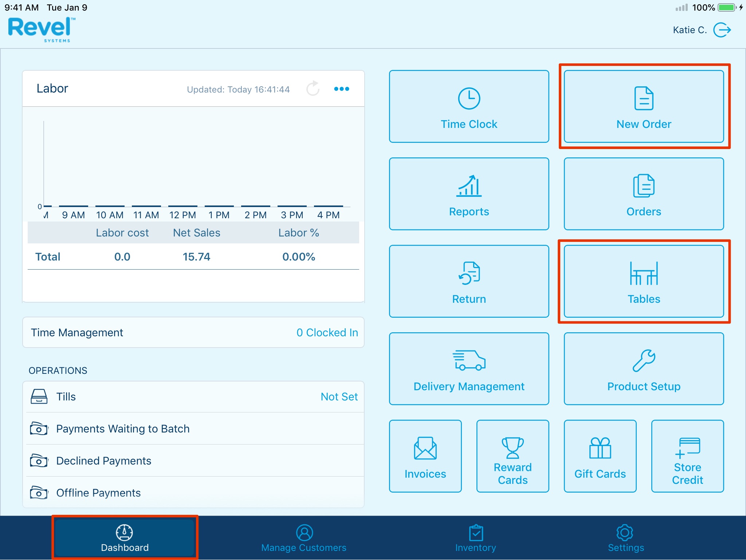
Task: Open the Settings tab
Action: (x=625, y=538)
